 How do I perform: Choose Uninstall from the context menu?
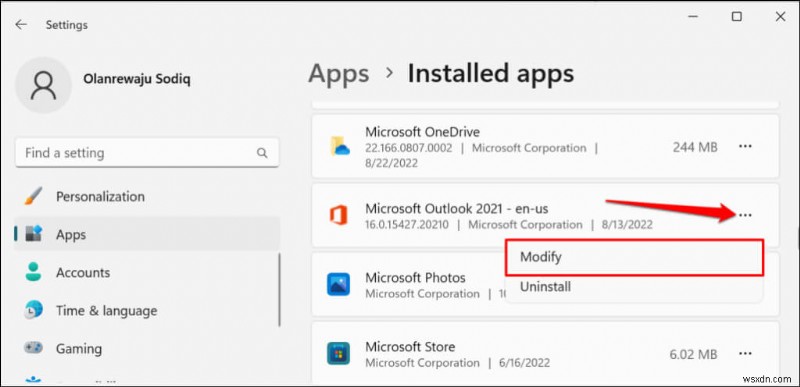coord(634,287)
